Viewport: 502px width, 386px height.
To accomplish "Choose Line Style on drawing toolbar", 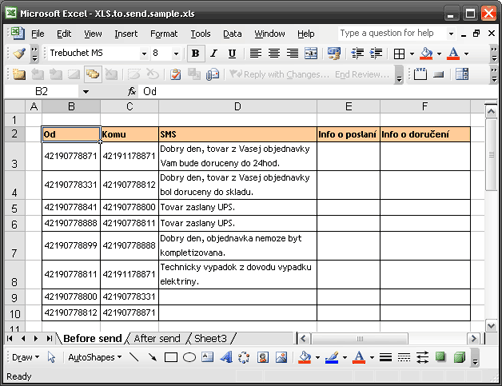I will click(385, 357).
